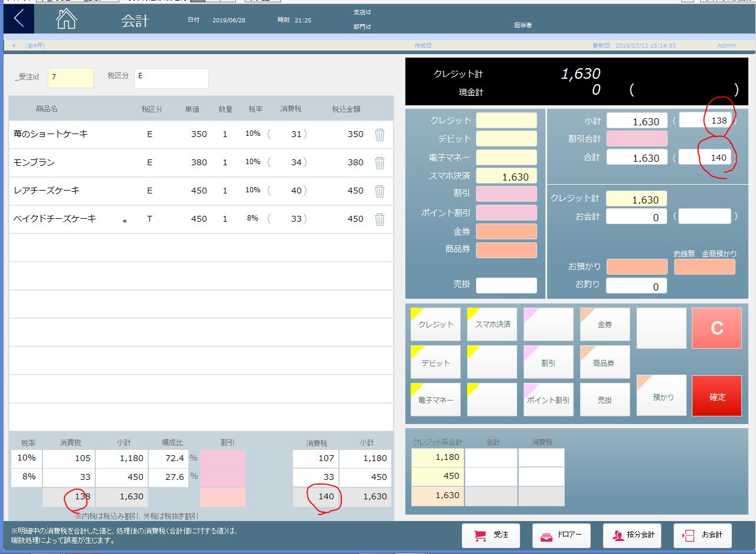The height and width of the screenshot is (554, 756).
Task: Tap the 金券 key
Action: [605, 324]
